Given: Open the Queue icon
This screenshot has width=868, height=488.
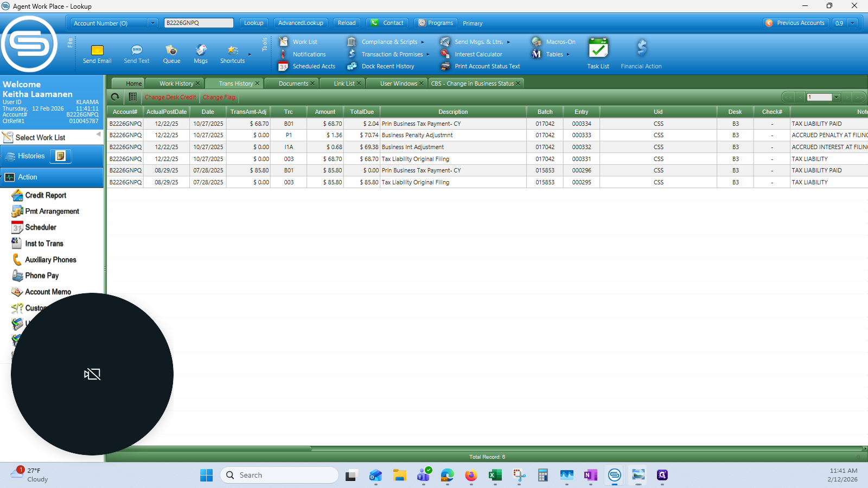Looking at the screenshot, I should tap(171, 54).
